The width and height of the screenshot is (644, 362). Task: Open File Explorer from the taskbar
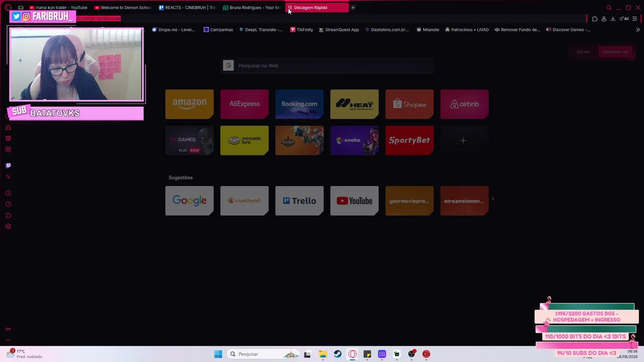(x=323, y=354)
